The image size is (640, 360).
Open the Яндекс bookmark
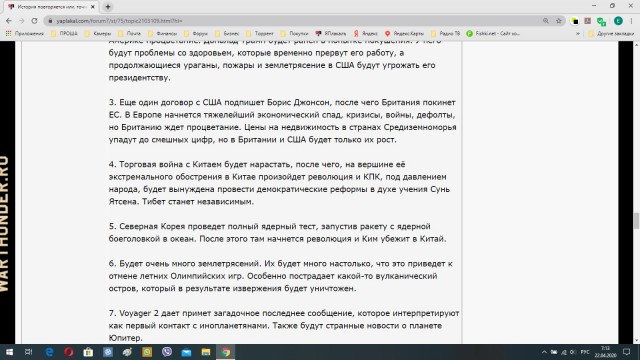tap(366, 33)
